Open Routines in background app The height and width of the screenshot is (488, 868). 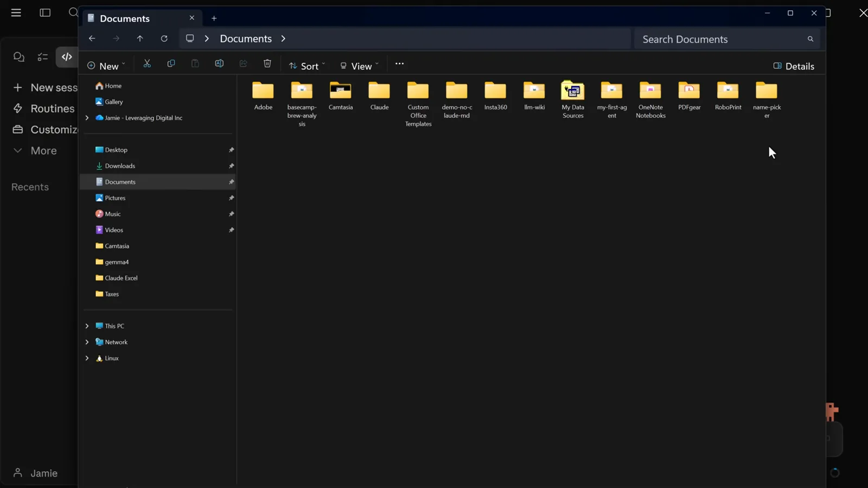(x=43, y=108)
